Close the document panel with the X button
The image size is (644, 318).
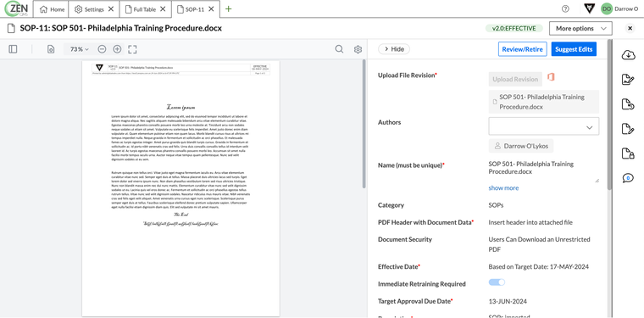(630, 28)
